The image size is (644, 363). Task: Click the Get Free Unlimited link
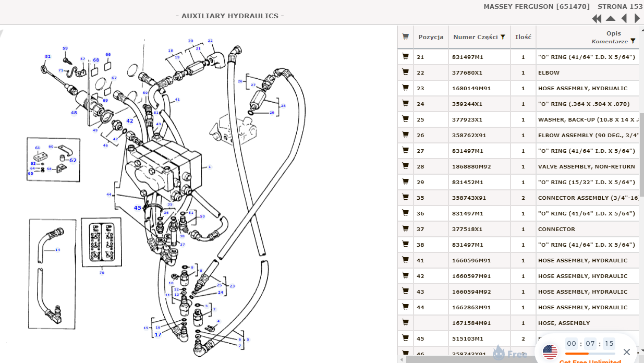pyautogui.click(x=590, y=361)
